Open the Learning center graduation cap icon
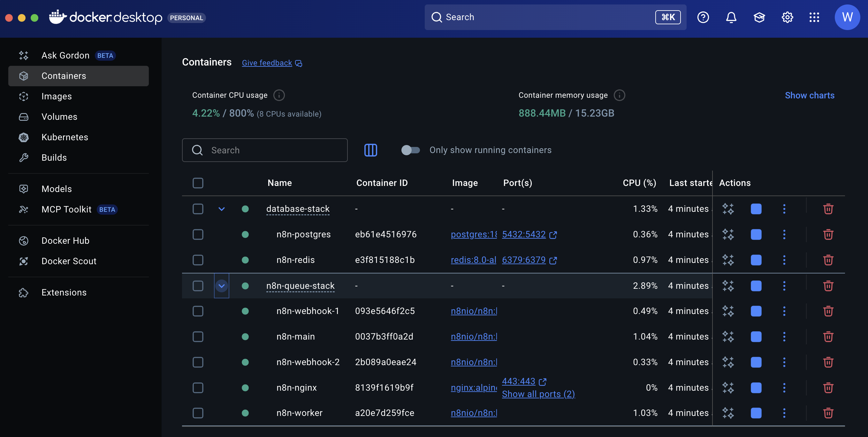 point(759,17)
